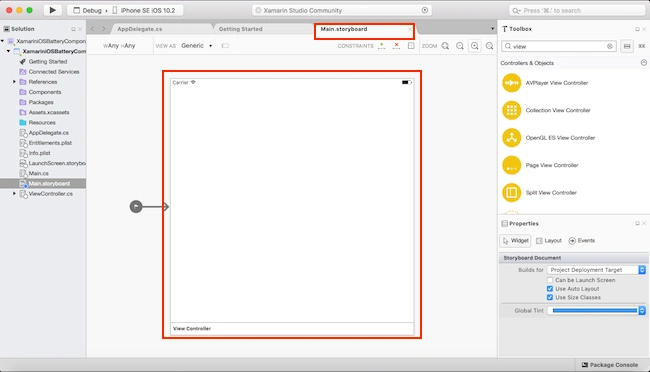Disable the Use Auto Layout checkbox
This screenshot has width=650, height=372.
[550, 289]
